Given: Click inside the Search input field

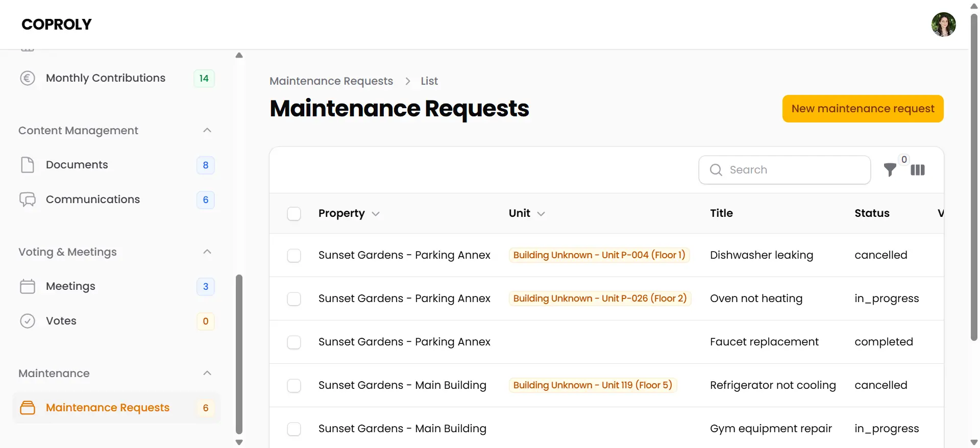Looking at the screenshot, I should coord(785,170).
